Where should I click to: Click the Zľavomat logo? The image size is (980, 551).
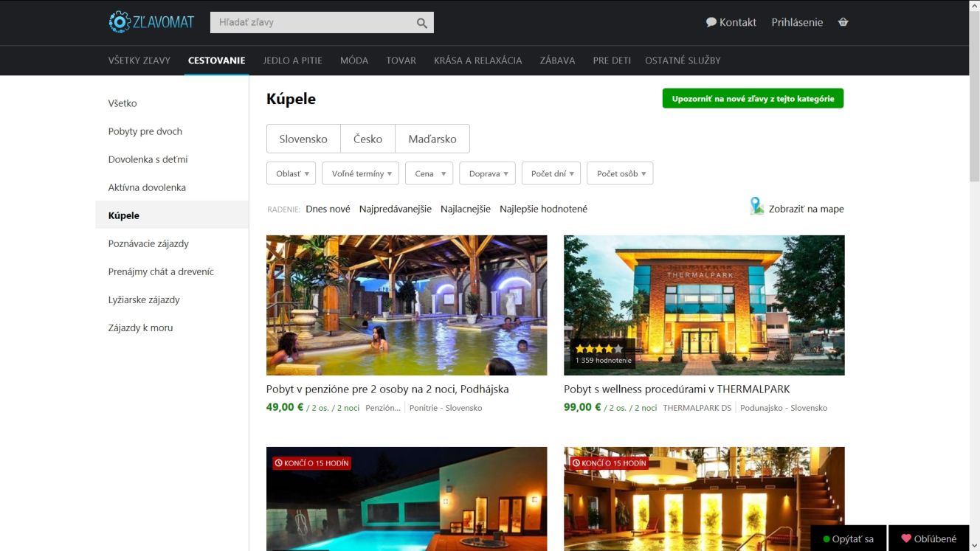[151, 22]
